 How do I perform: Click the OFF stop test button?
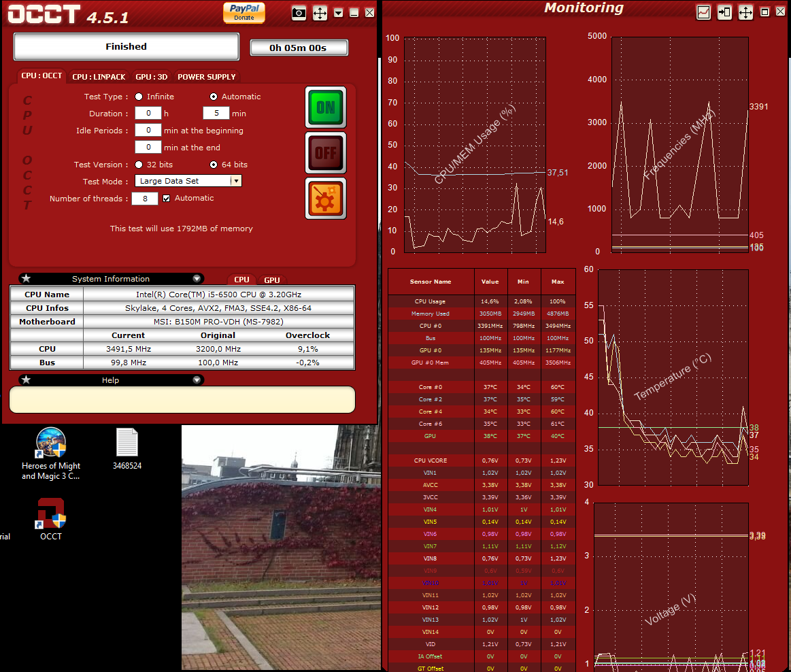(325, 153)
